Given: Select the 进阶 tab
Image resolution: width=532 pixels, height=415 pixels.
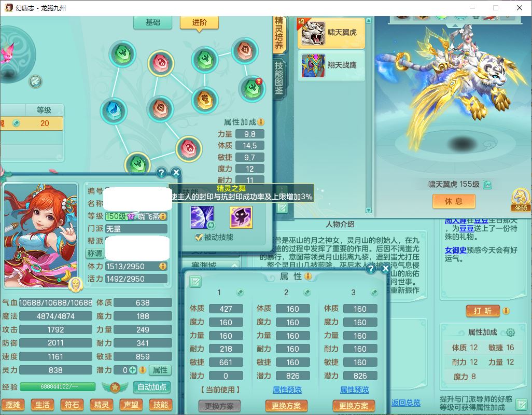Looking at the screenshot, I should tap(199, 22).
